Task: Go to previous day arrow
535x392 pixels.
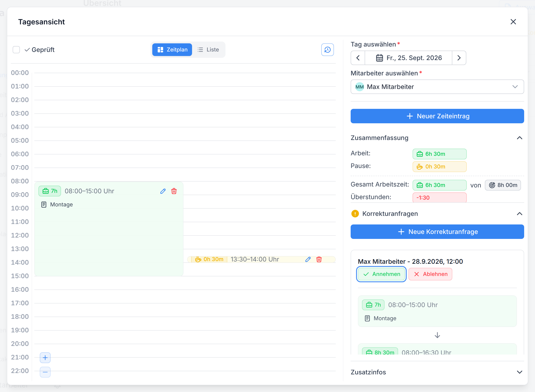Action: (358, 58)
